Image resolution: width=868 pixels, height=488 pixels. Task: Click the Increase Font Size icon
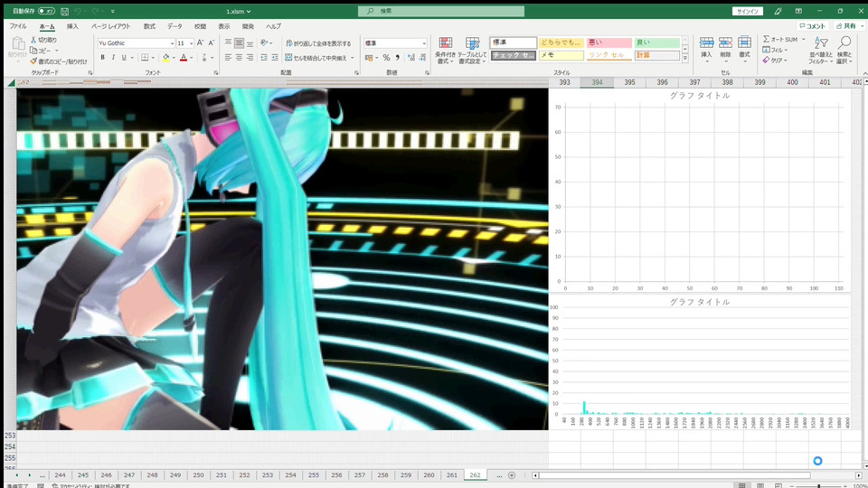point(201,42)
